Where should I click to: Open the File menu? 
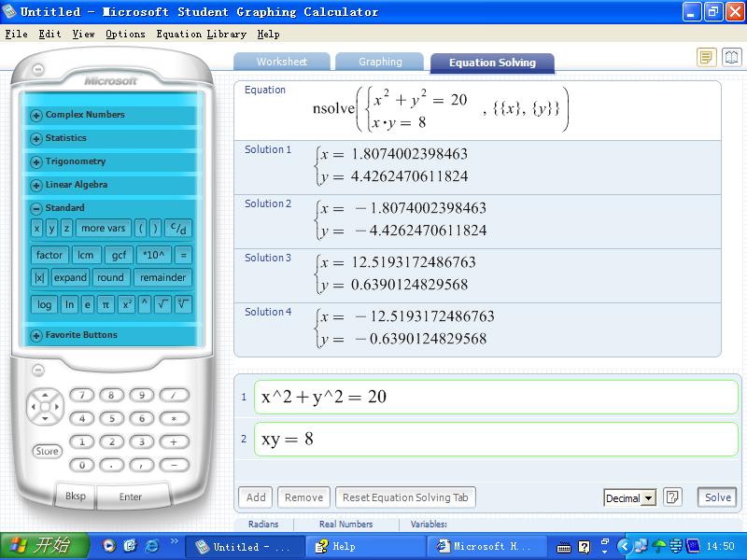[16, 35]
